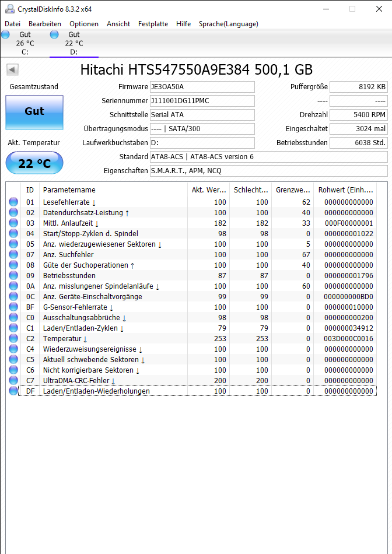Click the blue status circle above C:
Screen dimensions: 392x554
point(6,34)
